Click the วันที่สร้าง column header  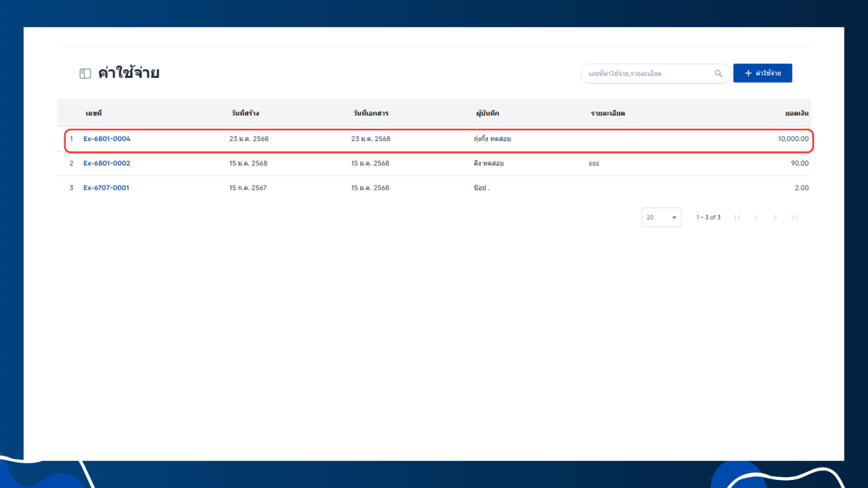[x=245, y=113]
